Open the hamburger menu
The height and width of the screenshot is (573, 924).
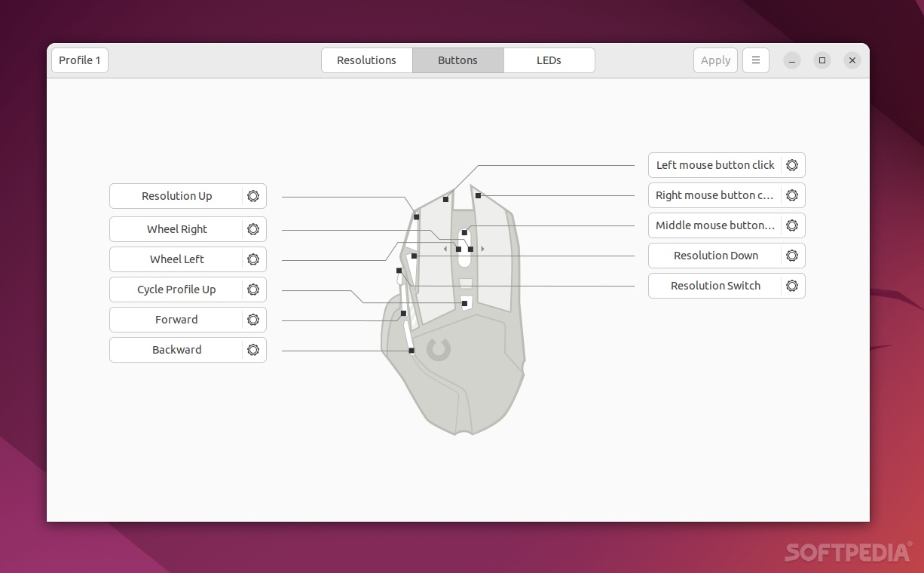tap(756, 60)
